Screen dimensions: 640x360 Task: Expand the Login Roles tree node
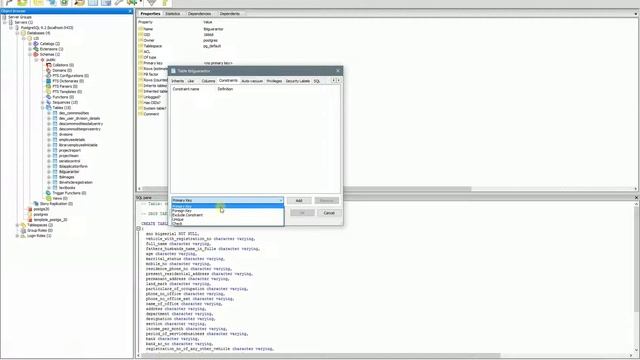click(x=17, y=236)
